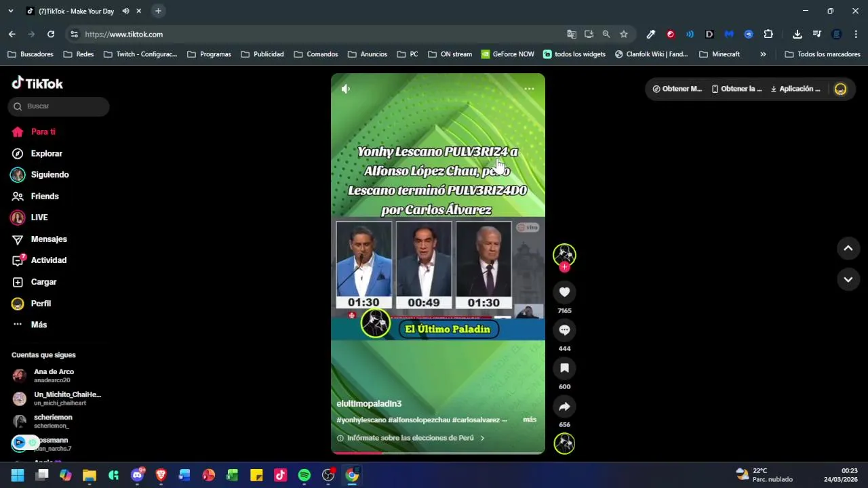Open the Explorar page
This screenshot has height=488, width=868.
click(37, 153)
